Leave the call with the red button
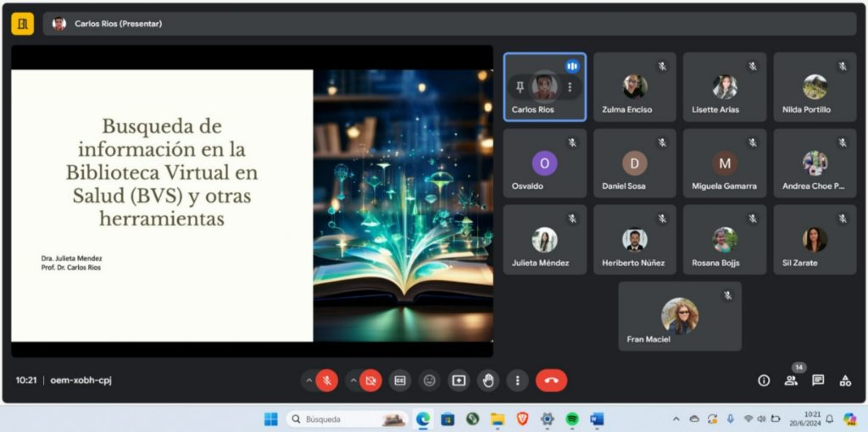The width and height of the screenshot is (868, 432). click(551, 380)
